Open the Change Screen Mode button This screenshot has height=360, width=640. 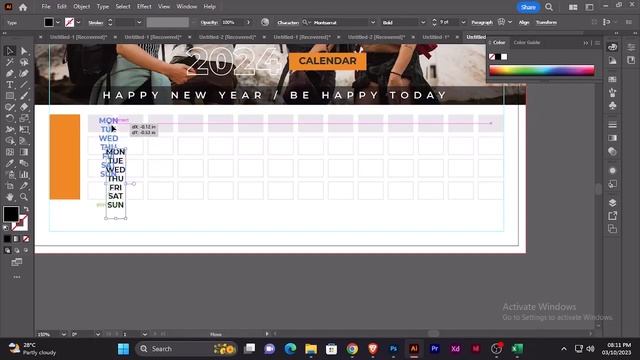point(17,262)
